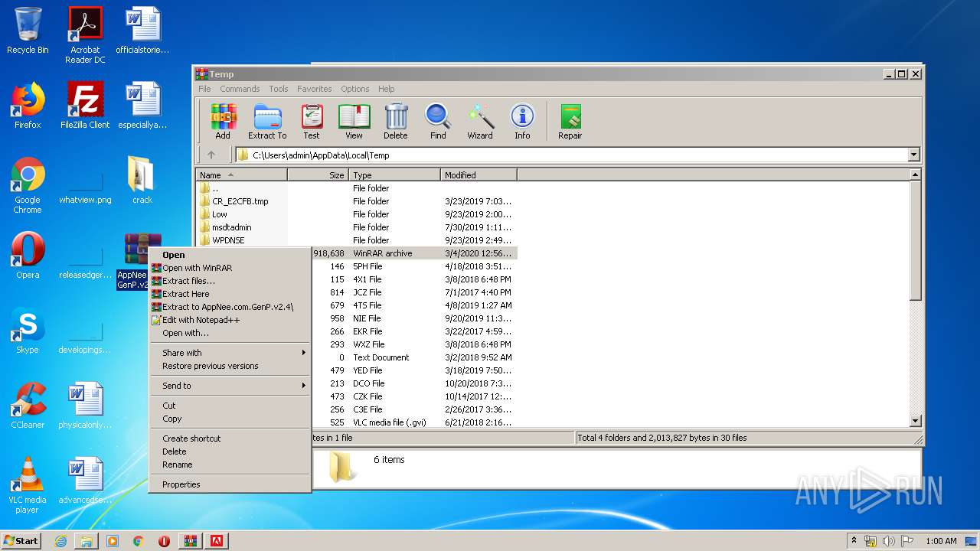
Task: Go up one folder with the arrow button
Action: coord(211,155)
